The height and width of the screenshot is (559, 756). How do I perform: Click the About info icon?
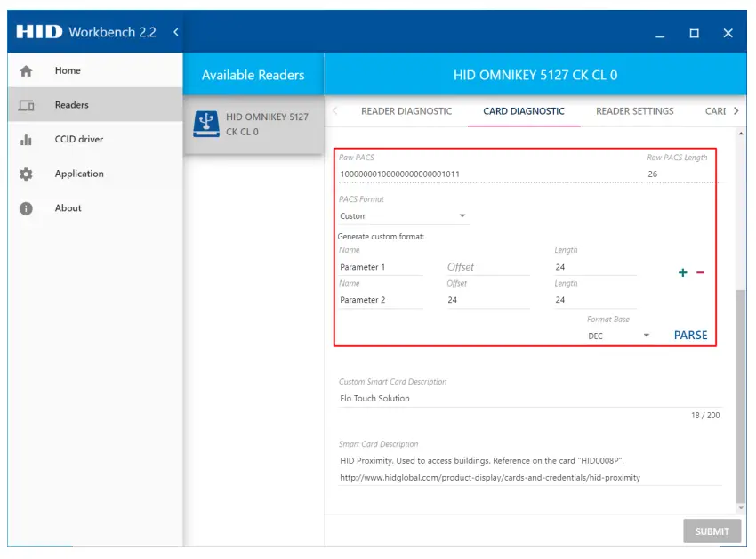26,208
